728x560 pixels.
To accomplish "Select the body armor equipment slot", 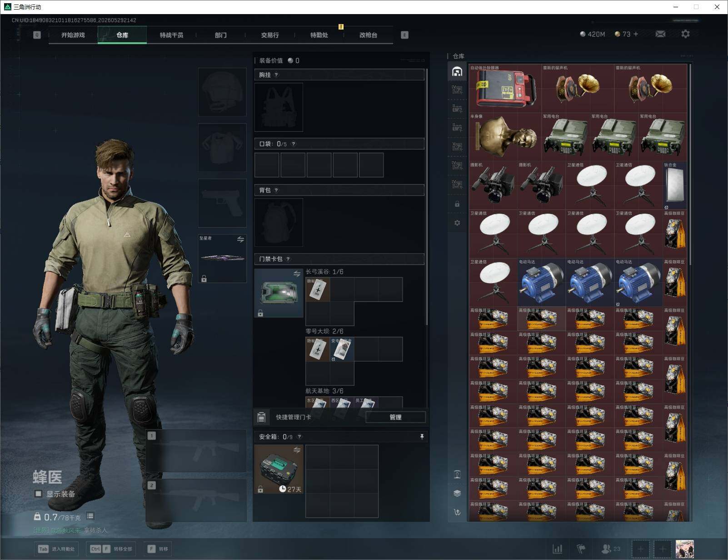I will pos(222,147).
